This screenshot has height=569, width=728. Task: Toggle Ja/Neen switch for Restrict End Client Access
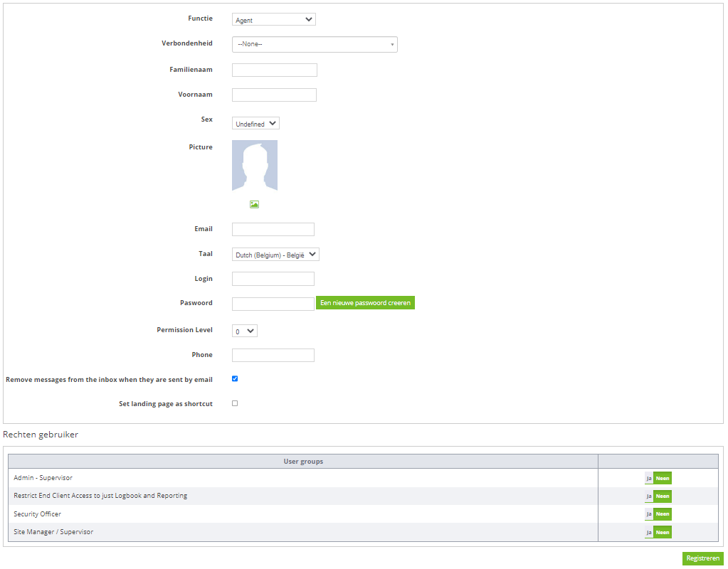pyautogui.click(x=658, y=496)
